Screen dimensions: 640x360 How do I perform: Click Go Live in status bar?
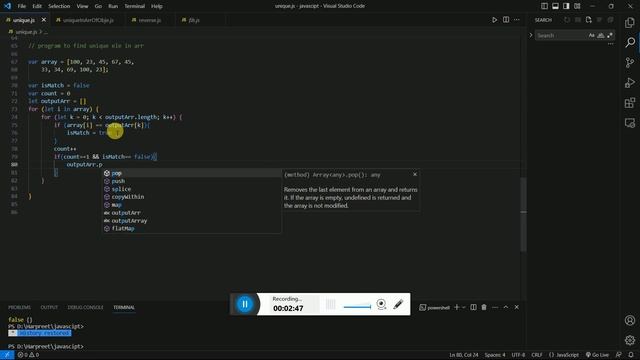point(597,355)
